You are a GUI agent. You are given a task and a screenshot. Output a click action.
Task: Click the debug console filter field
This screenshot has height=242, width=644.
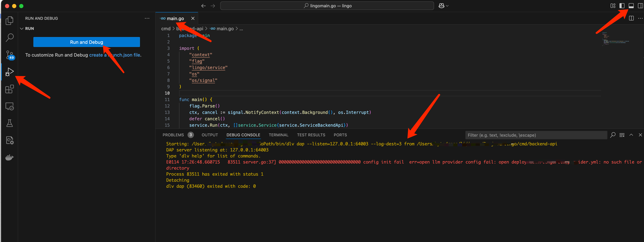coord(536,135)
